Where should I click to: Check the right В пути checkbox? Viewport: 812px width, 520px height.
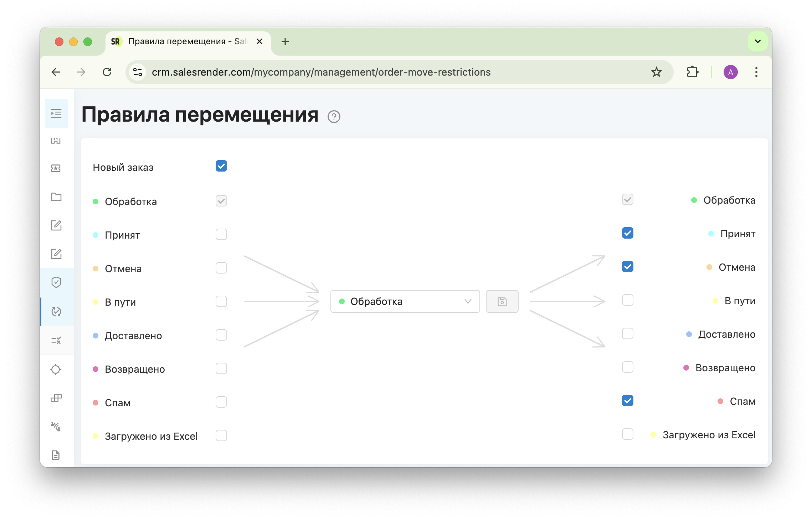click(628, 300)
